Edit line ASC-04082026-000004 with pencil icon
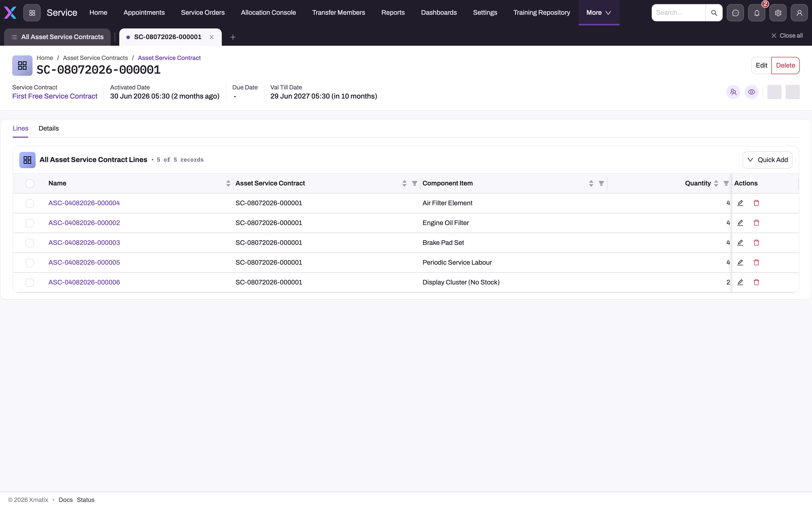 [740, 203]
